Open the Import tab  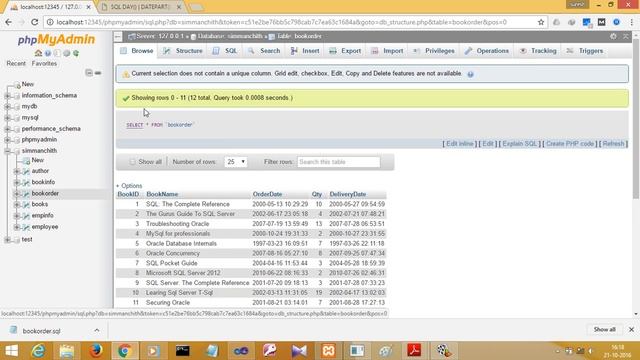click(387, 51)
